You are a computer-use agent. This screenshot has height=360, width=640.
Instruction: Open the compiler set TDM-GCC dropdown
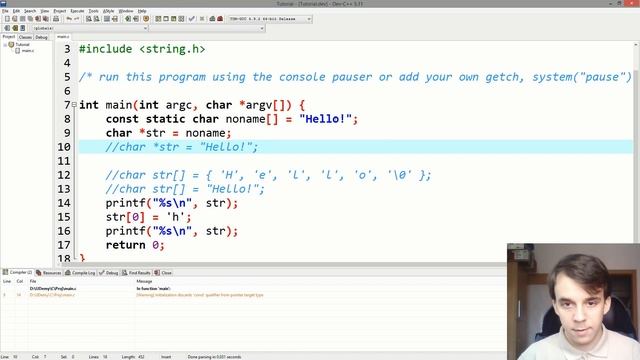(270, 19)
